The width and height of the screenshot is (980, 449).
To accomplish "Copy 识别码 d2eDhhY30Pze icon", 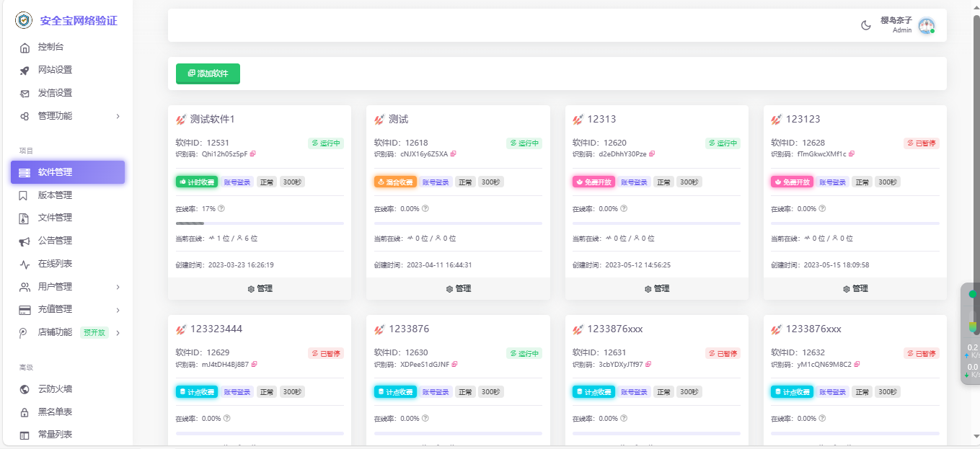I will (652, 154).
